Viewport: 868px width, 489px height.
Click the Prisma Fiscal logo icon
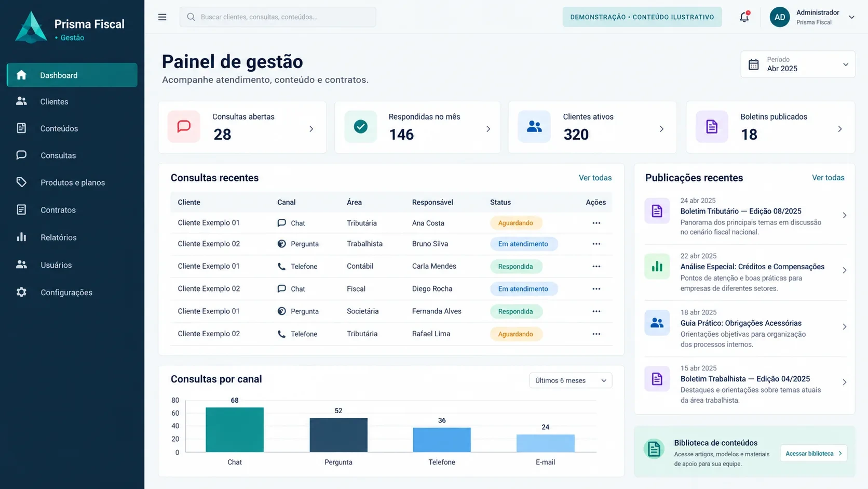coord(31,28)
